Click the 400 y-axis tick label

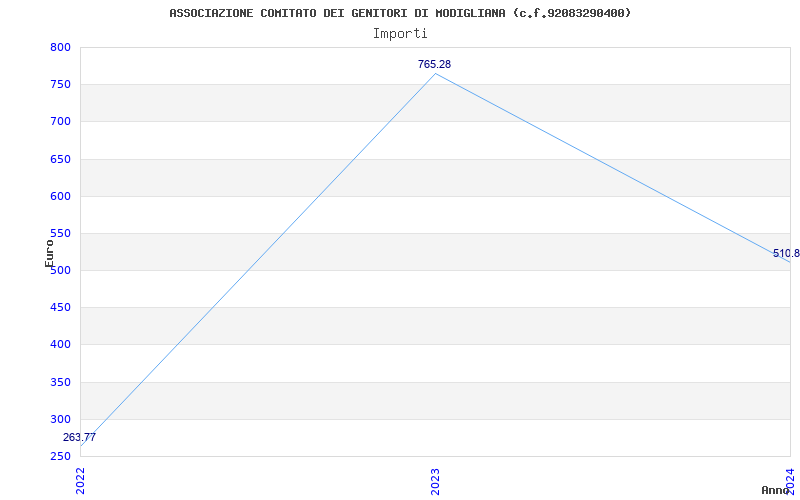[60, 345]
